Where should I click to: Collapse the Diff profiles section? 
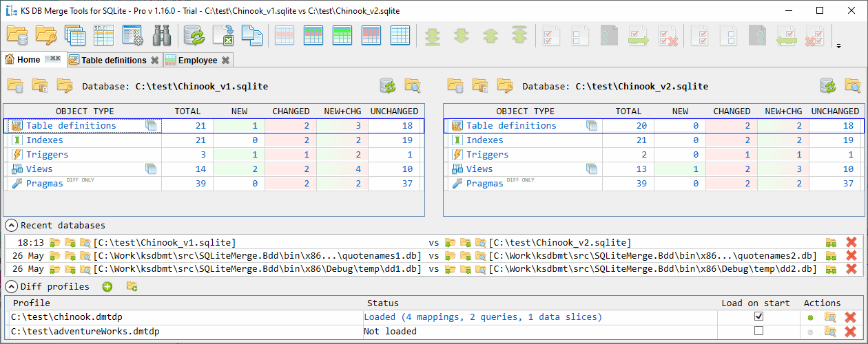12,287
